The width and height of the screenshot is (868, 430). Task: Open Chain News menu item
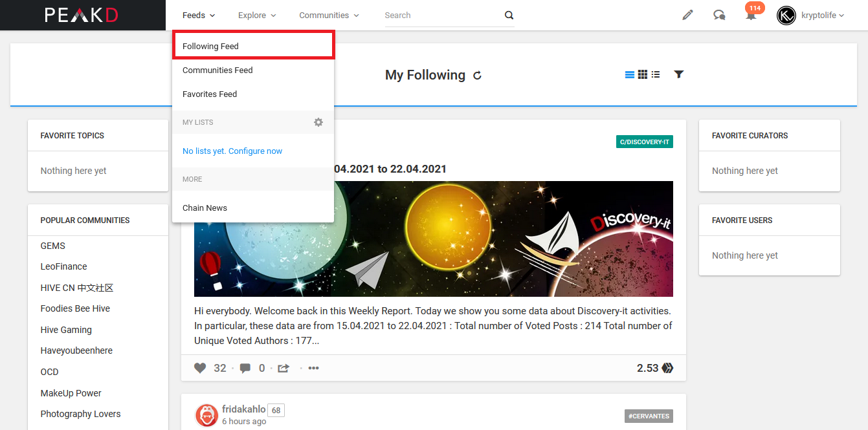point(253,208)
